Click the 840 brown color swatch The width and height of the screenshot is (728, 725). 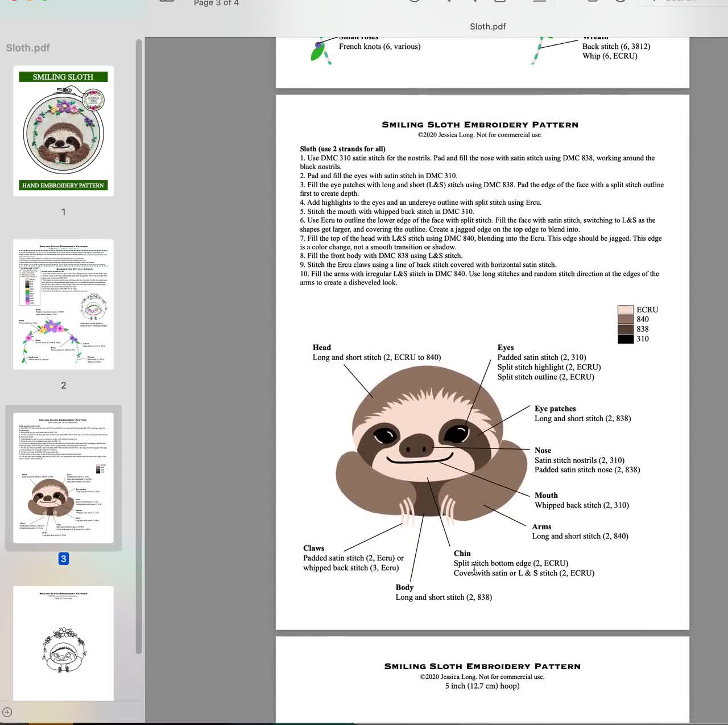point(626,319)
